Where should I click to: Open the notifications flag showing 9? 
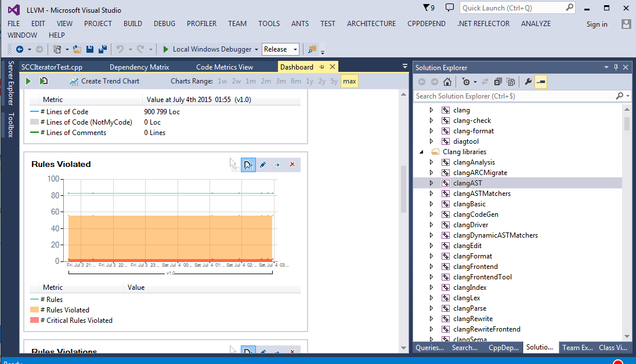click(x=429, y=8)
